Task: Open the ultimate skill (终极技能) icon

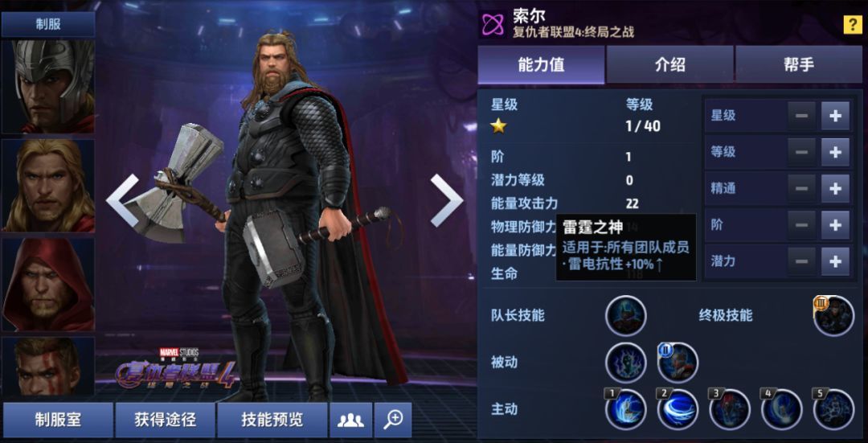Action: pos(833,316)
